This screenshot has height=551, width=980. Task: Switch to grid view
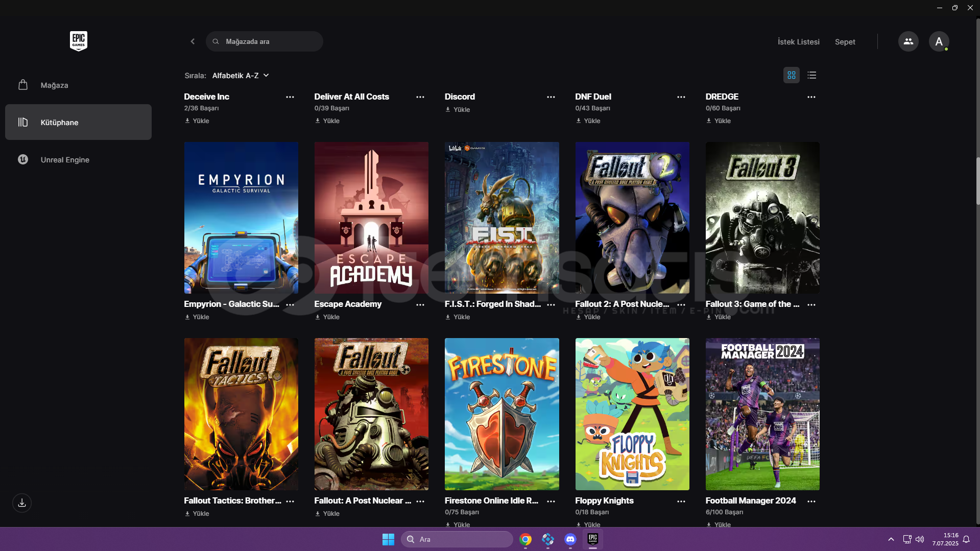pos(791,75)
